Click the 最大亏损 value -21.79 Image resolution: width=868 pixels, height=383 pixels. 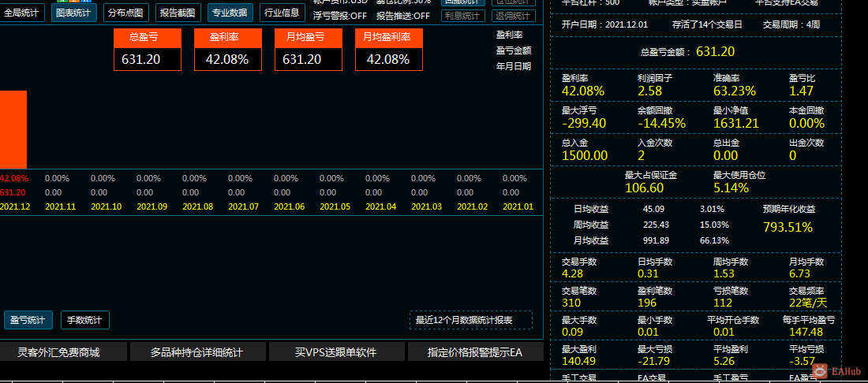pyautogui.click(x=654, y=361)
